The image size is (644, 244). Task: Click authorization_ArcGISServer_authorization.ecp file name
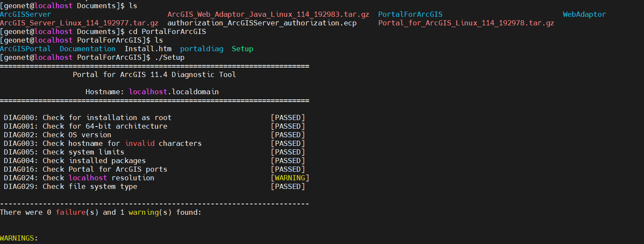[x=262, y=23]
